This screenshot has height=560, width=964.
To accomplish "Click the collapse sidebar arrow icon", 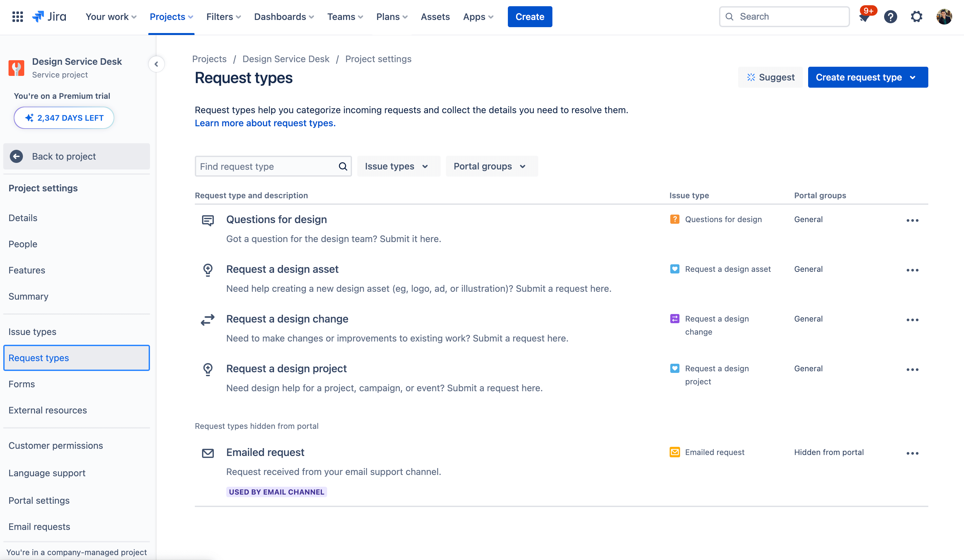I will point(156,64).
